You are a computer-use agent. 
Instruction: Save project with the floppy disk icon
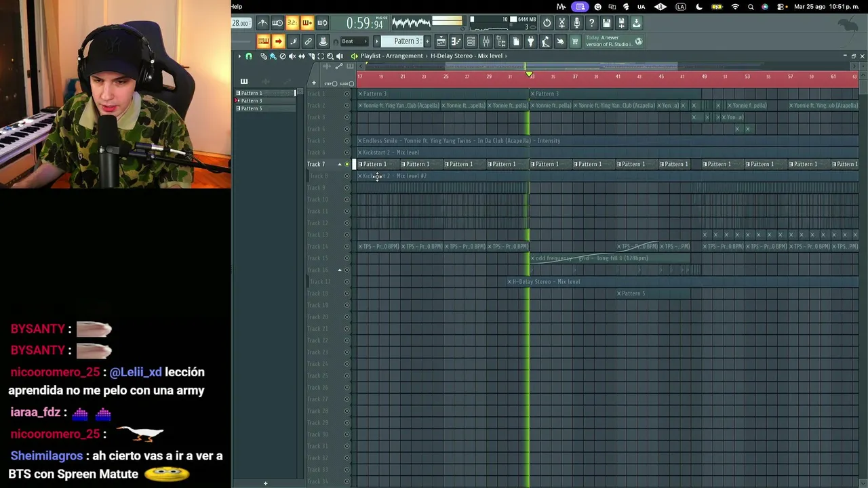point(606,23)
